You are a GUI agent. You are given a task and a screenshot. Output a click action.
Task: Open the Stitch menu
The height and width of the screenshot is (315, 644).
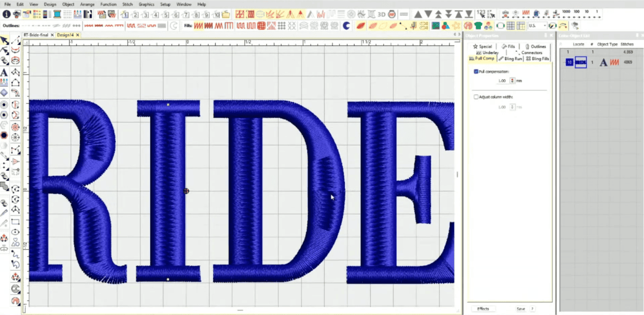(x=127, y=4)
